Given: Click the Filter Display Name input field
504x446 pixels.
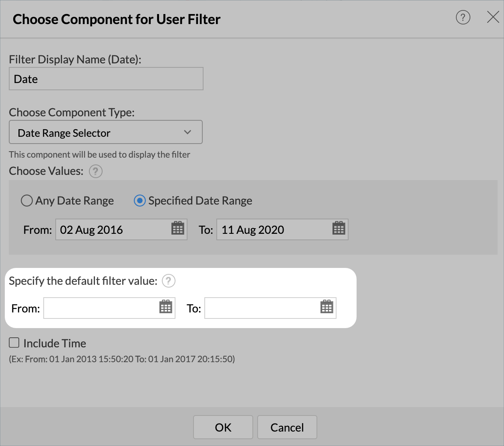Looking at the screenshot, I should [106, 79].
